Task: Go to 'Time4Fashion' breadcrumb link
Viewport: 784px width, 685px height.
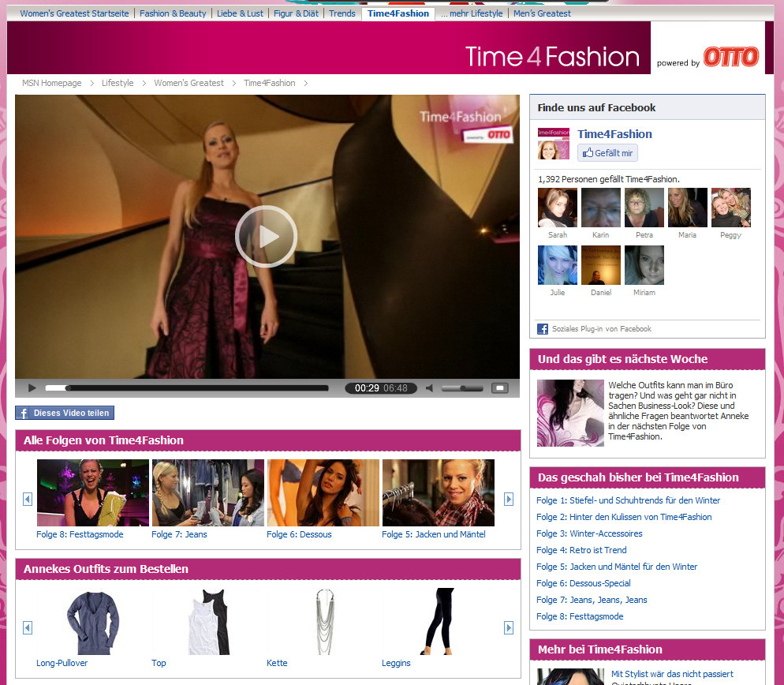Action: tap(270, 83)
